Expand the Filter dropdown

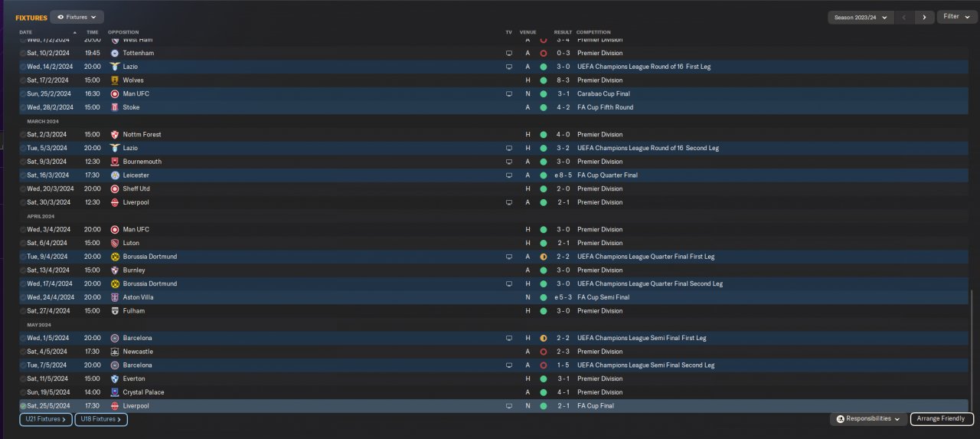coord(955,17)
